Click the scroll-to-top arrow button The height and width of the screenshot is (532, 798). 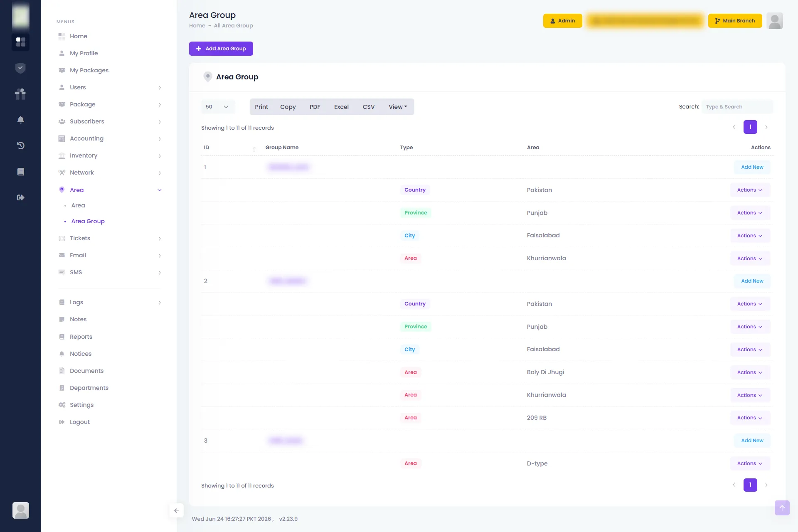click(782, 507)
